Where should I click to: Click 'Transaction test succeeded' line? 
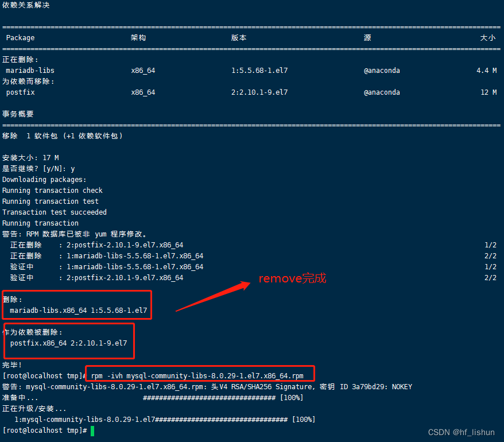[x=55, y=212]
